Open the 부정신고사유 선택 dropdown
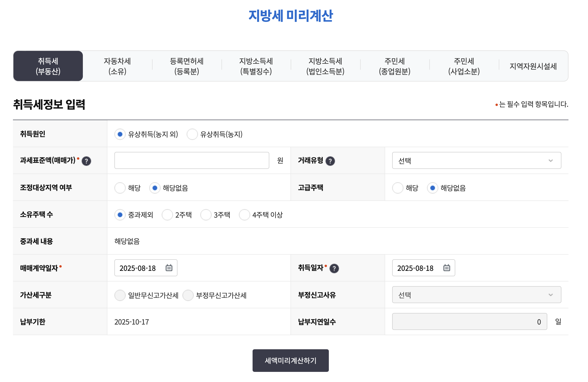The height and width of the screenshot is (382, 588). tap(476, 294)
